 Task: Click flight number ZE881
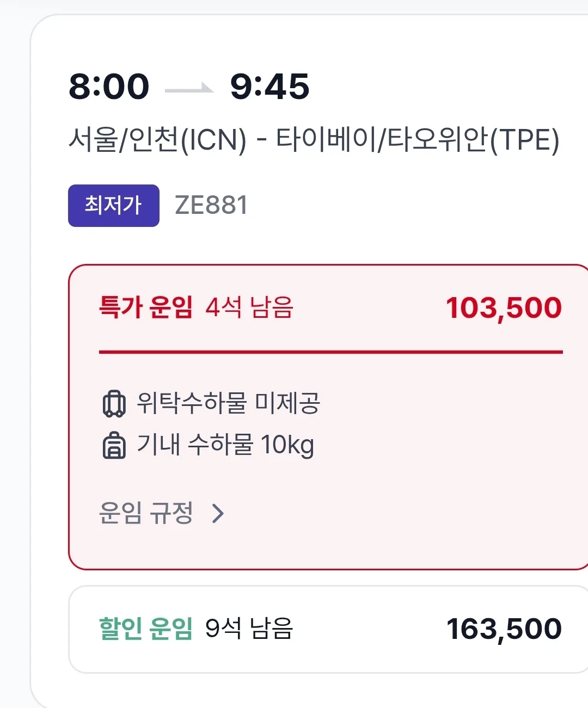pos(211,205)
